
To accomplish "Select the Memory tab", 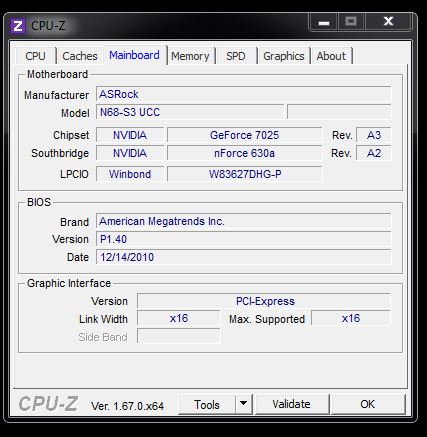I will (x=190, y=56).
